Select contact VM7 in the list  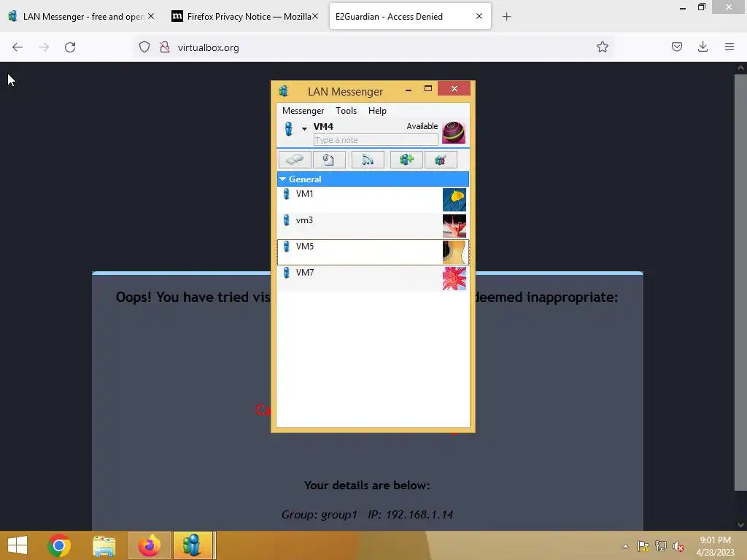coord(373,278)
